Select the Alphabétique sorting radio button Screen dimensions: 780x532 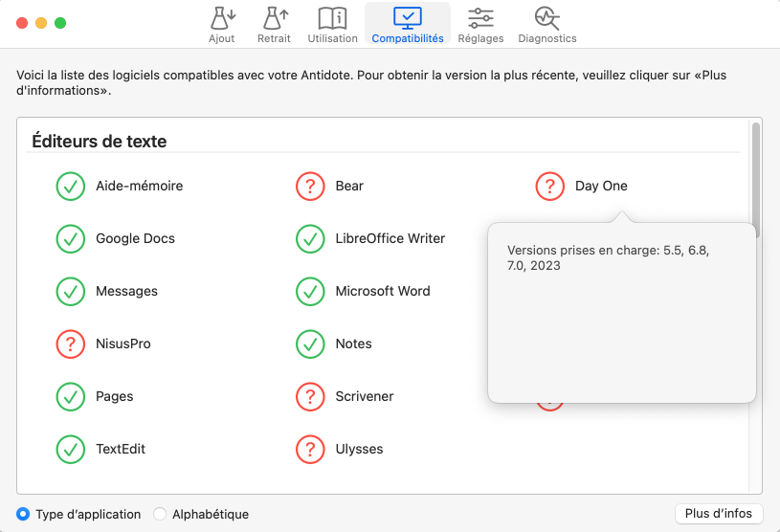coord(160,514)
